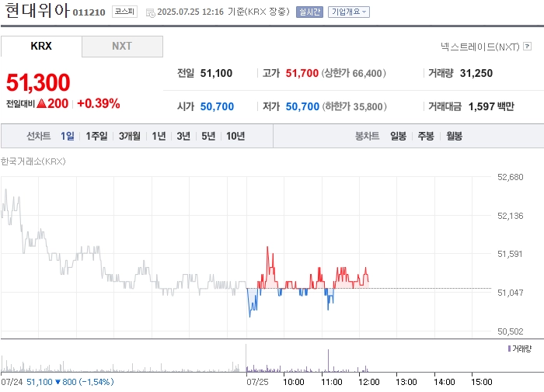
Task: Switch to the NXT tab
Action: (x=122, y=46)
